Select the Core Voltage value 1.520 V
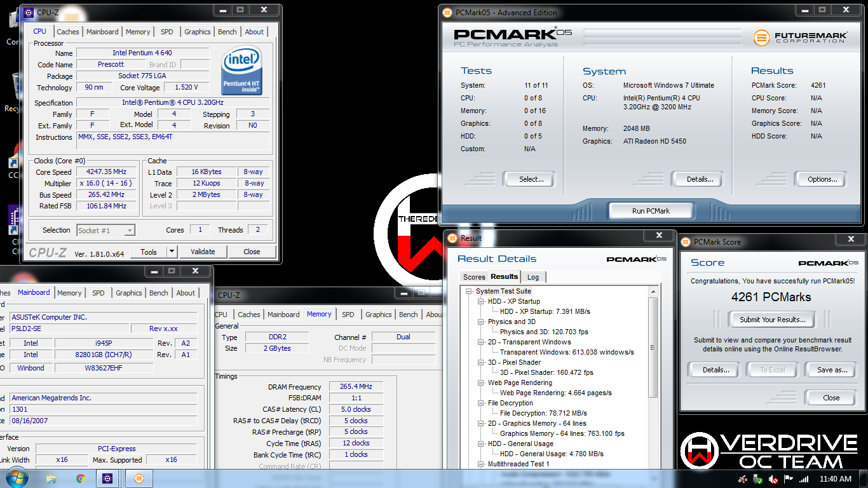Viewport: 868px width, 488px height. click(x=186, y=87)
